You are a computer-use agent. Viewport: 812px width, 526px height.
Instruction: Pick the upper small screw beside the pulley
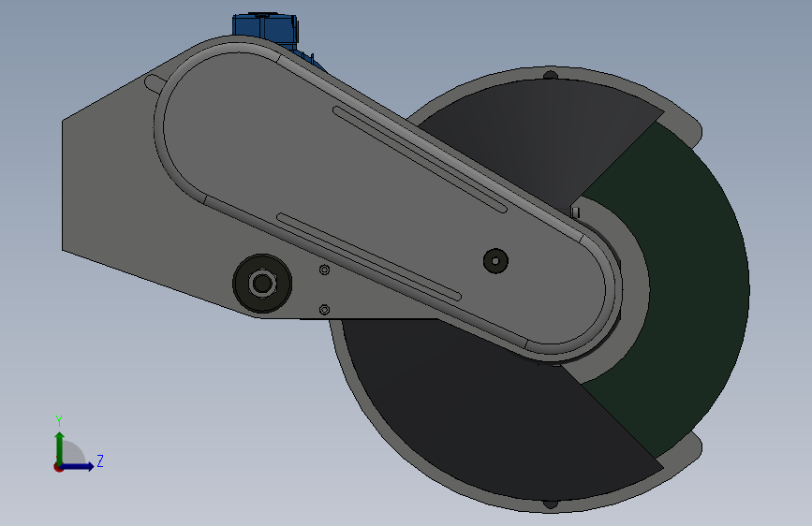325,270
